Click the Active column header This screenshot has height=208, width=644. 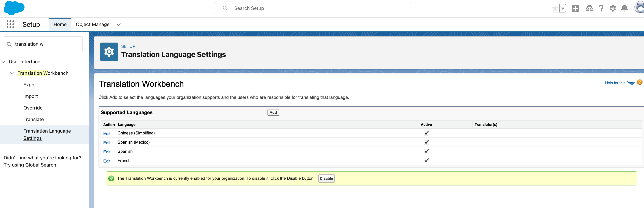point(426,125)
